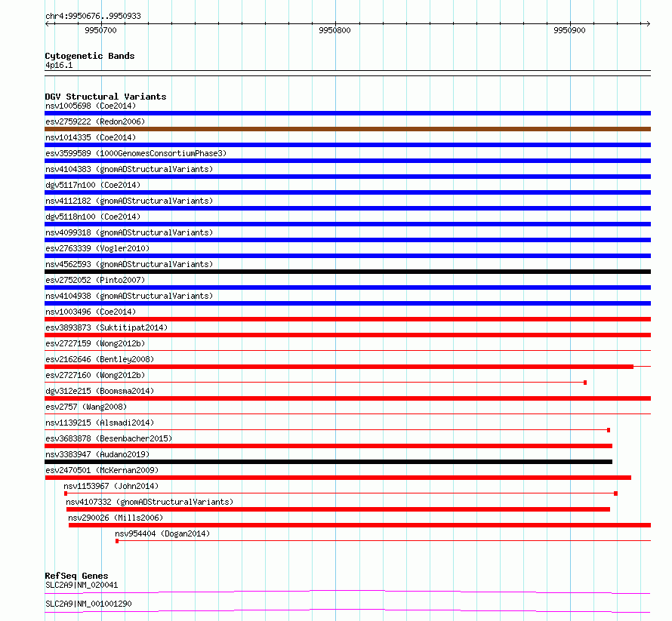The image size is (672, 621).
Task: Open variant nsv1005698 (Coe2014)
Action: 91,106
